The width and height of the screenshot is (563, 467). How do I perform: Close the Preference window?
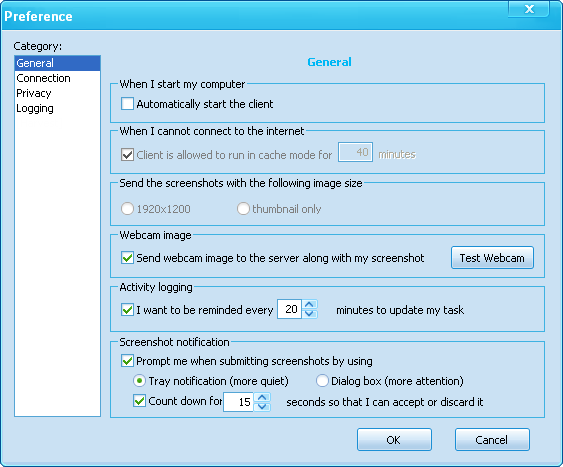pos(529,9)
